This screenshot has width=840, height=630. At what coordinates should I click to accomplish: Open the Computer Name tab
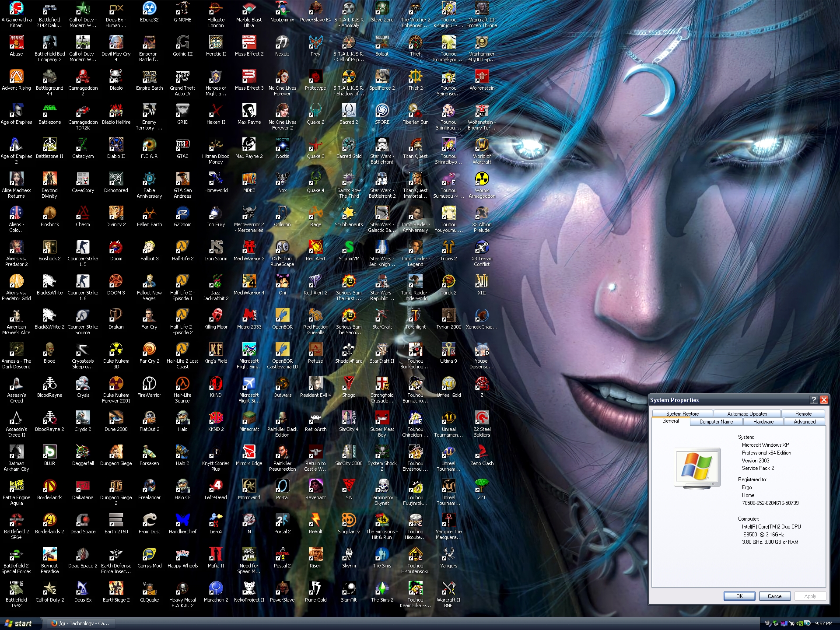pyautogui.click(x=716, y=422)
